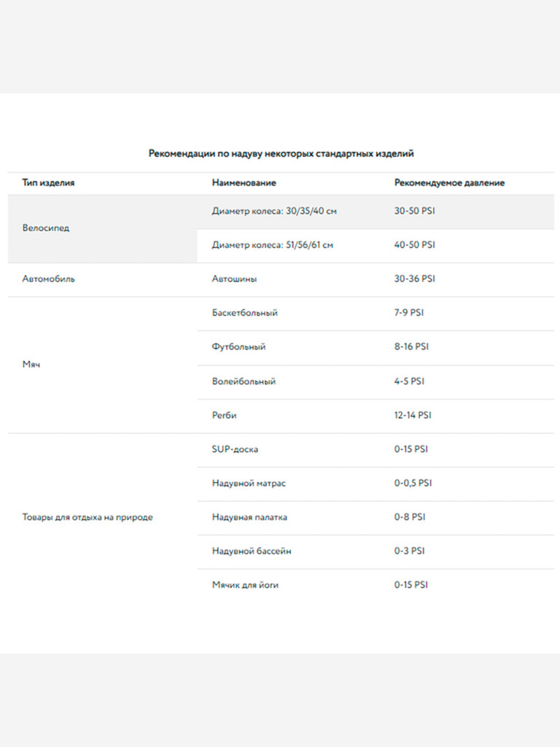Click the table title about inflation recommendations
560x747 pixels.
coord(281,154)
